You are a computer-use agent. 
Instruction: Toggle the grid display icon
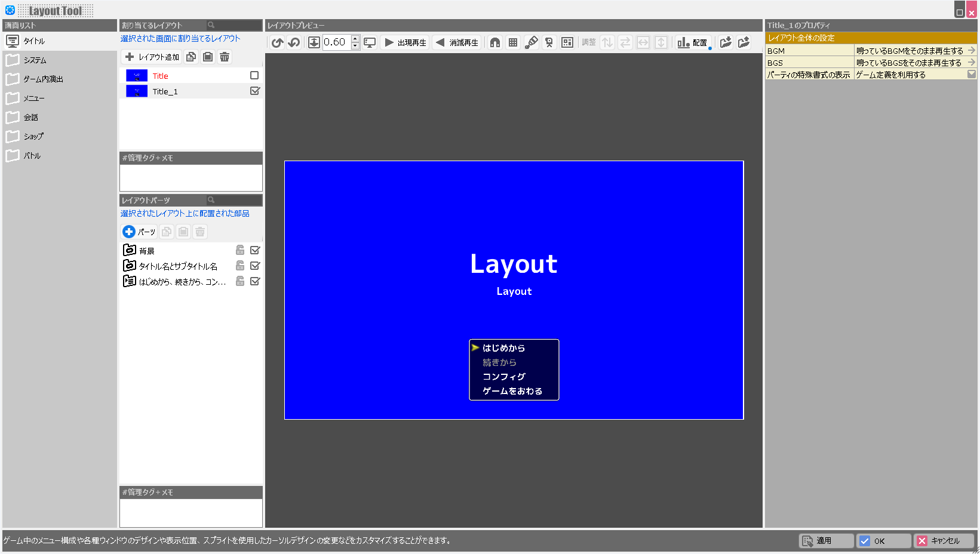pyautogui.click(x=513, y=42)
